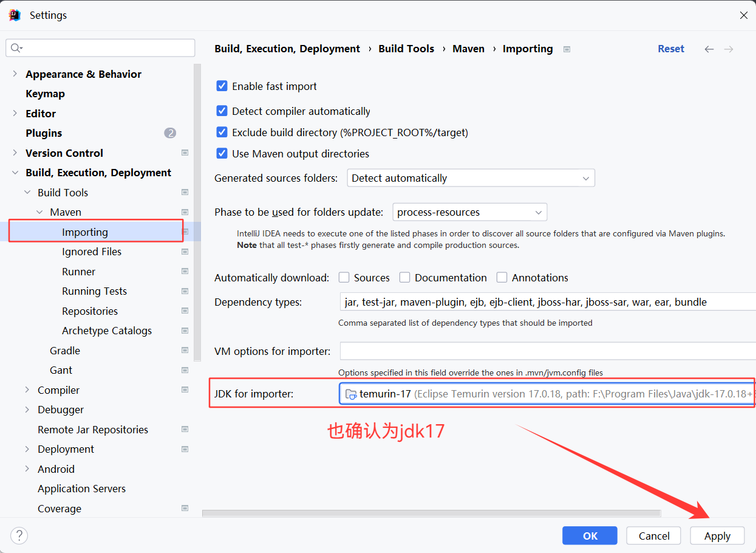This screenshot has height=553, width=756.
Task: Expand Appearance & Behavior tree node
Action: coord(15,74)
